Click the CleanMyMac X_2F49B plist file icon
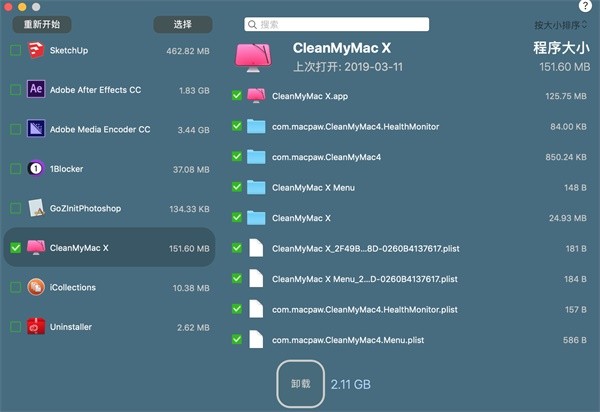The width and height of the screenshot is (600, 412). point(256,248)
